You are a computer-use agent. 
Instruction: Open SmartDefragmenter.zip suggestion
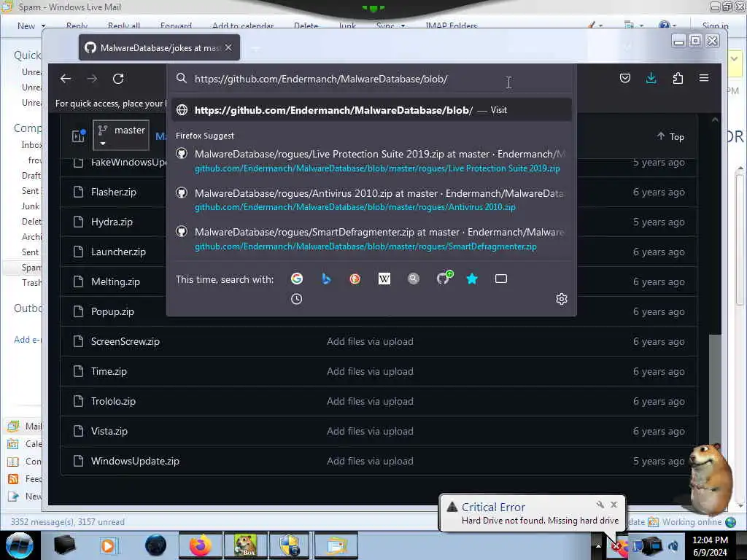pyautogui.click(x=371, y=239)
